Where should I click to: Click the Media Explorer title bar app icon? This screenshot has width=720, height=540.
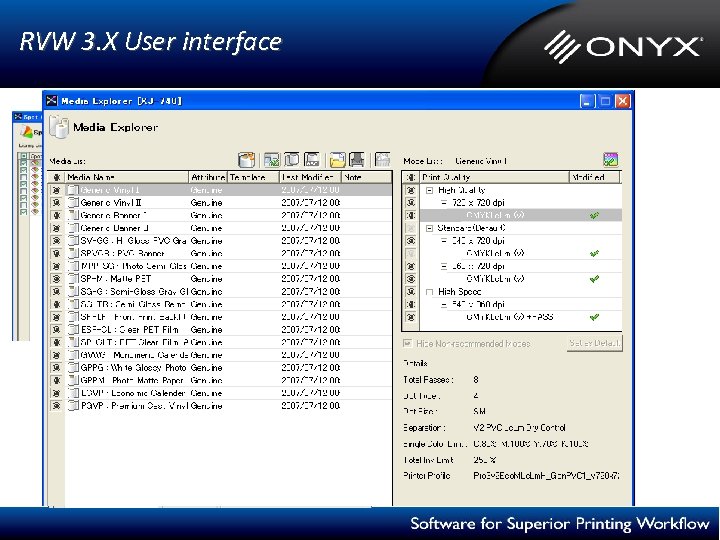tap(52, 101)
